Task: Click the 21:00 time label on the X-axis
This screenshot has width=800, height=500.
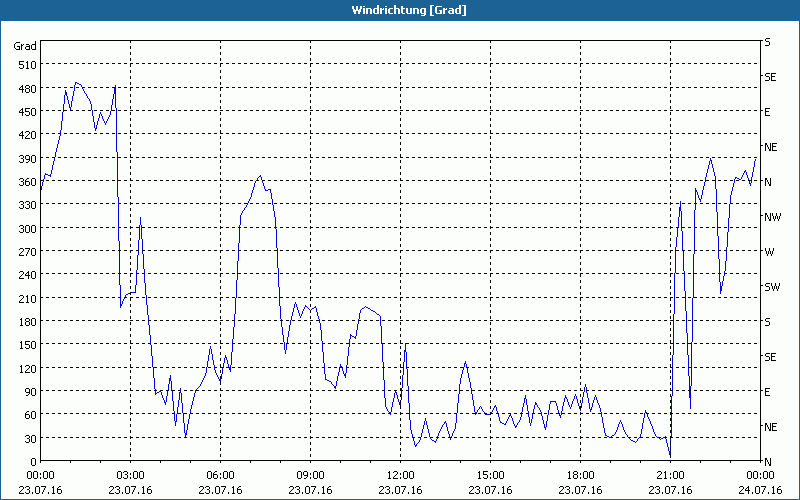Action: tap(670, 476)
